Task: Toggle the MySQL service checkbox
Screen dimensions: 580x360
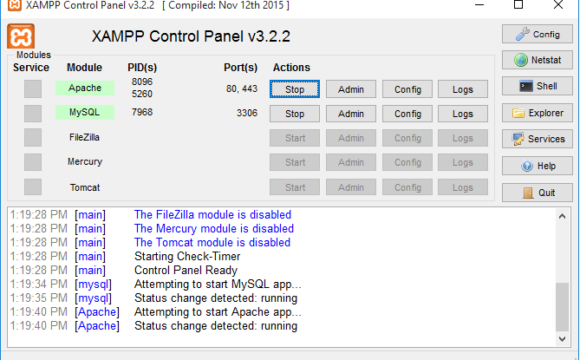Action: 33,113
